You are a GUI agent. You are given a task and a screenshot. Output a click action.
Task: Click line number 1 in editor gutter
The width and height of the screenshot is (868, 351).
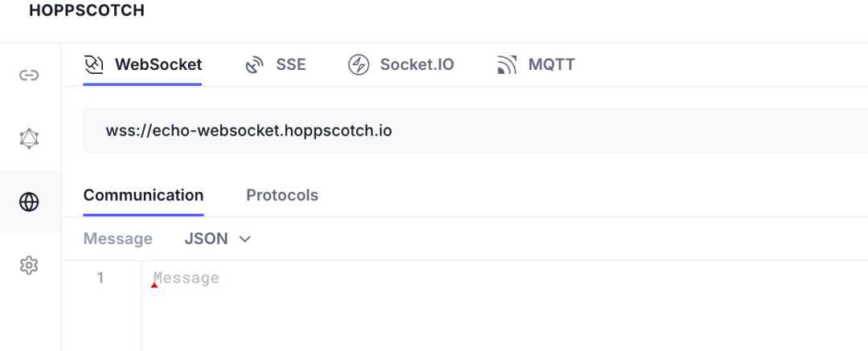(x=100, y=278)
